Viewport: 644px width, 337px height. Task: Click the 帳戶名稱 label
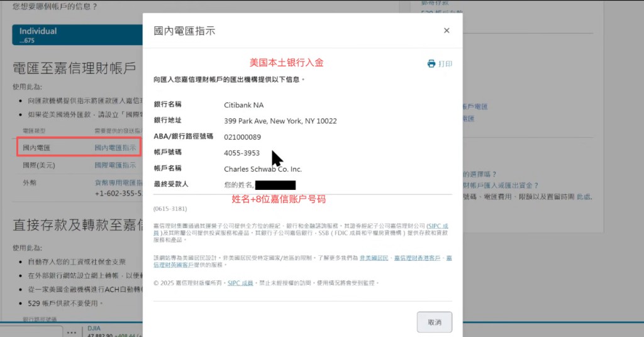[x=167, y=168]
